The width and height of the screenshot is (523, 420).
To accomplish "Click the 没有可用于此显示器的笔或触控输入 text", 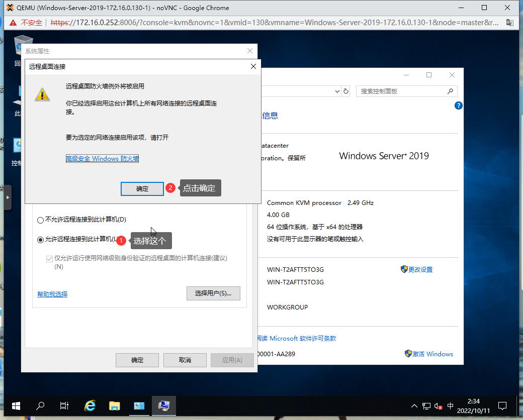I will click(315, 239).
